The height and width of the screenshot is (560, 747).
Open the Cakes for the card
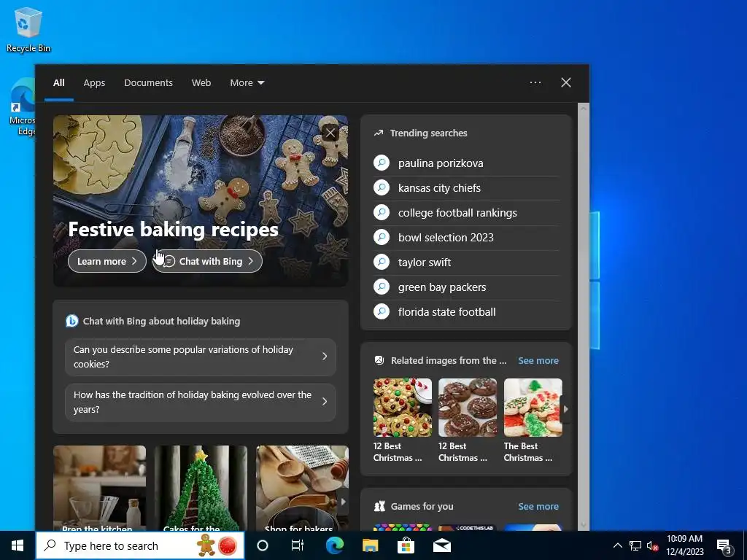click(x=201, y=488)
